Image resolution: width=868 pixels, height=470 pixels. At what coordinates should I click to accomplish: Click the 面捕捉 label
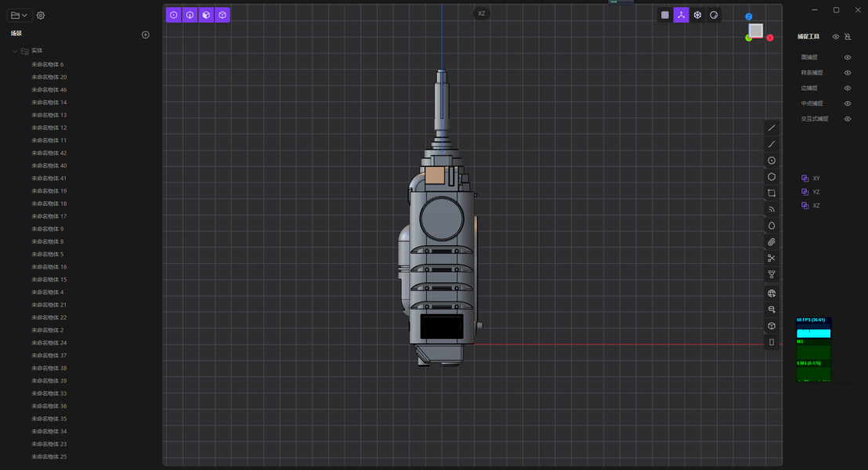tap(809, 57)
